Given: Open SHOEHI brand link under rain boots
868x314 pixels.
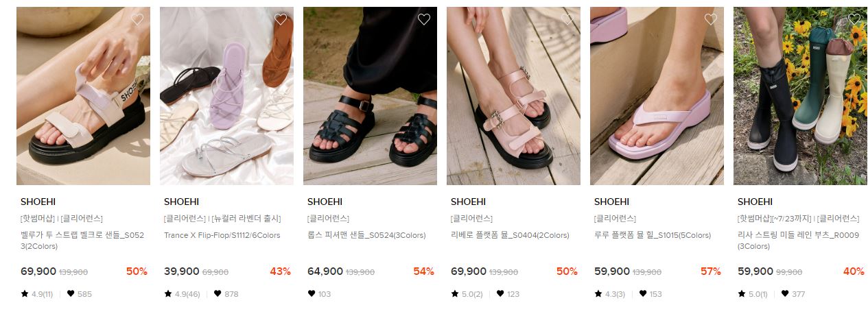Looking at the screenshot, I should coord(755,202).
